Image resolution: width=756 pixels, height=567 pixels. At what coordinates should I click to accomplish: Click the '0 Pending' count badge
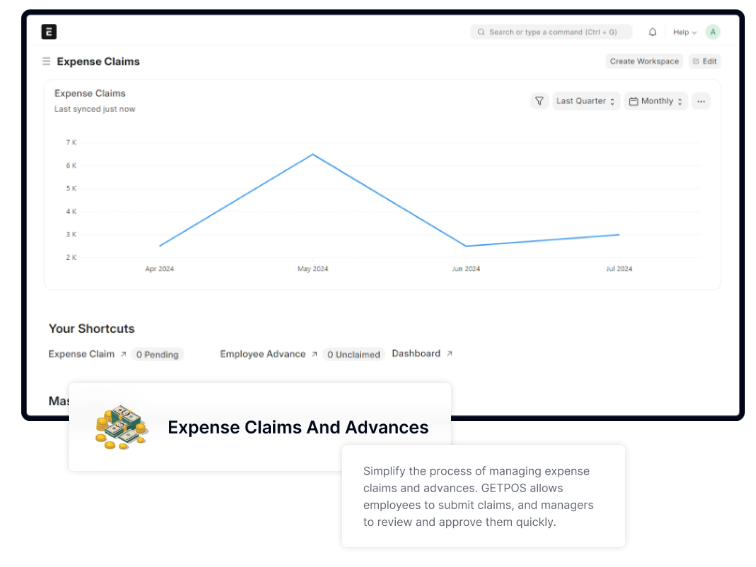157,355
